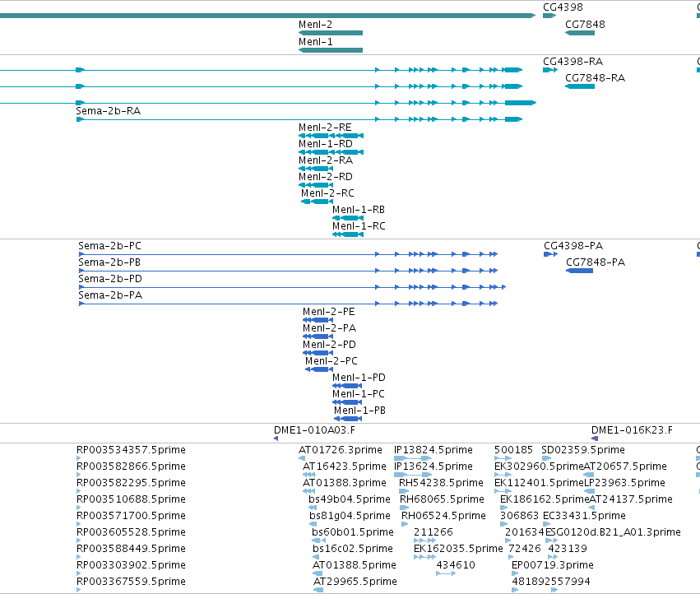This screenshot has width=700, height=594.
Task: Select EST AT29965.5prime
Action: 355,582
